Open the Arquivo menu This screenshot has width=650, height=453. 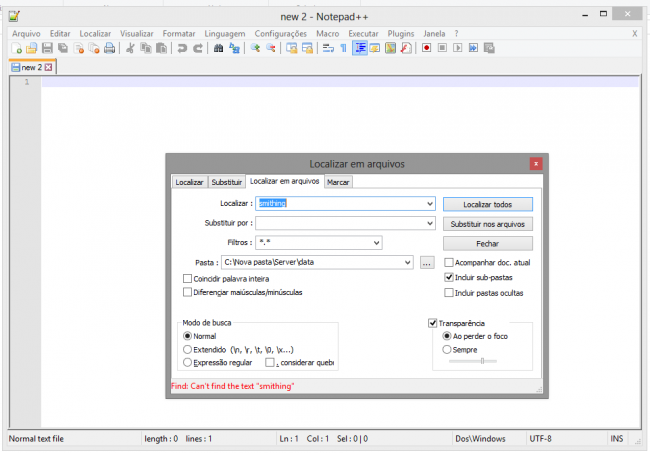tap(26, 34)
